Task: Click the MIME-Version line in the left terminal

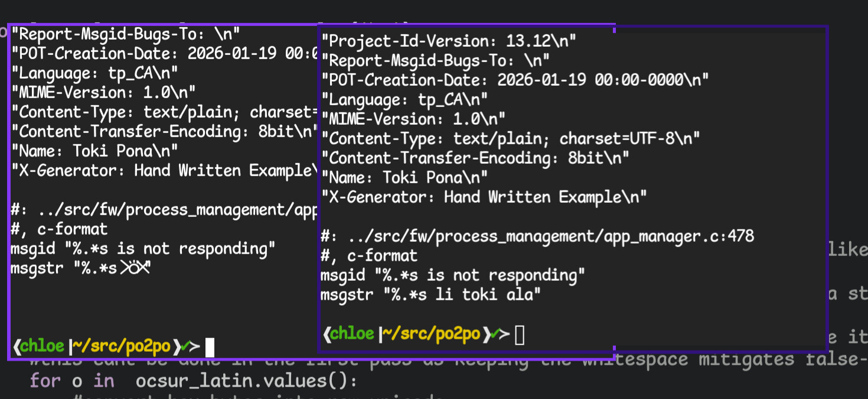Action: click(x=103, y=93)
